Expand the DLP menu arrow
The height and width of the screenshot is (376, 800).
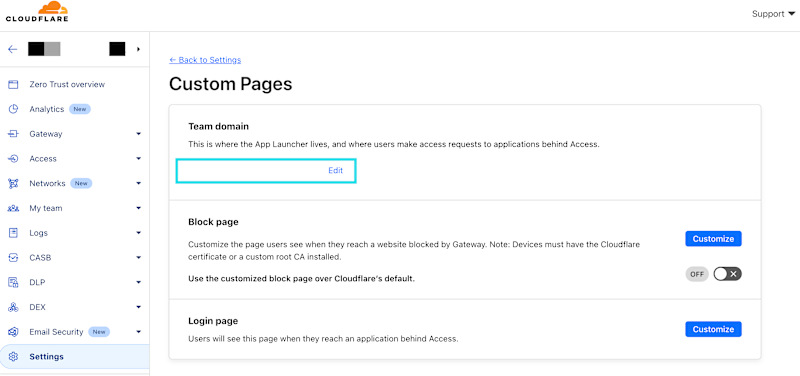pyautogui.click(x=138, y=282)
